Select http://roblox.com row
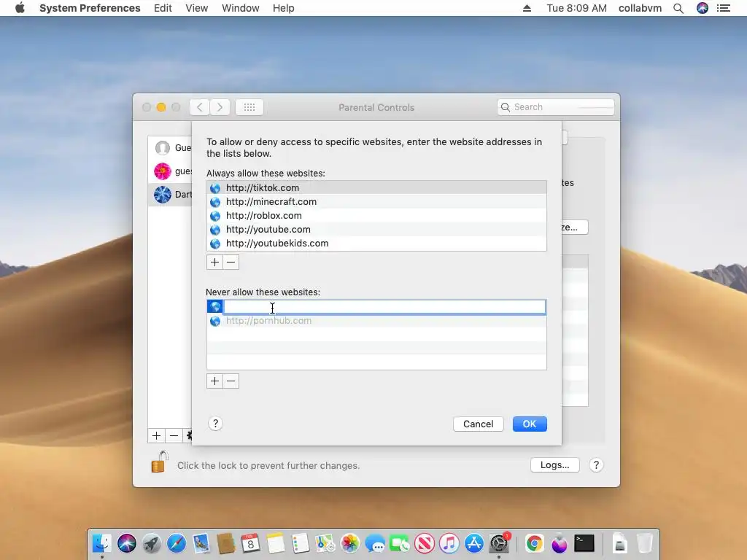 coord(376,215)
